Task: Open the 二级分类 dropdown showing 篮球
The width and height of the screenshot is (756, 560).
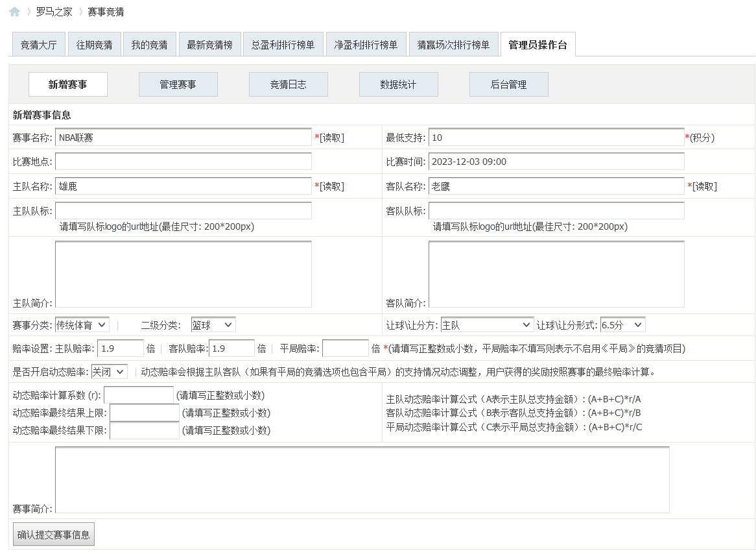Action: [213, 324]
